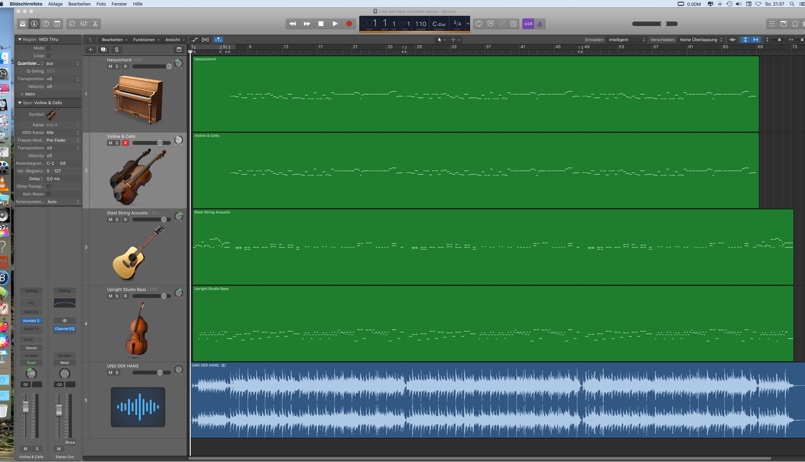Screen dimensions: 805x462
Task: Expand the Mehr disclosure triangle
Action: (x=22, y=94)
